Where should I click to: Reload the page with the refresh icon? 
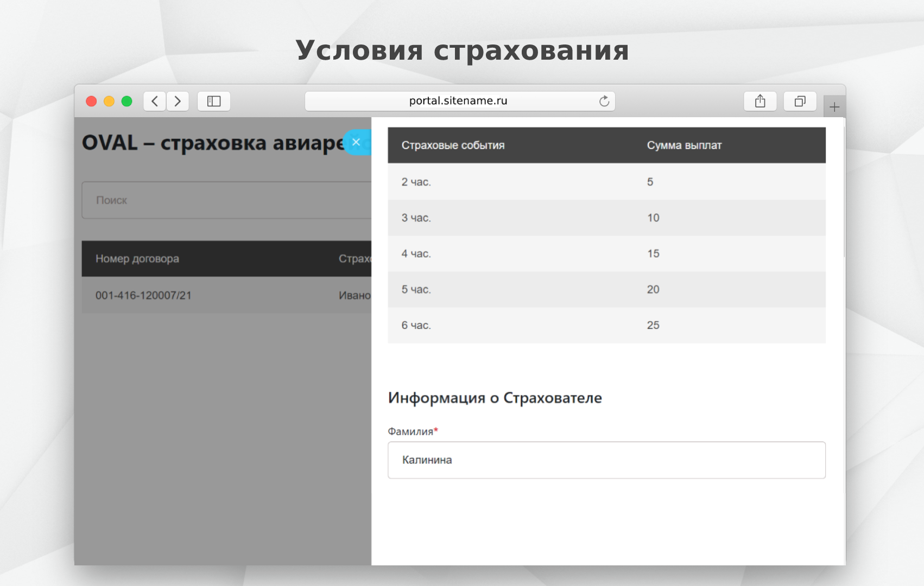click(x=604, y=101)
